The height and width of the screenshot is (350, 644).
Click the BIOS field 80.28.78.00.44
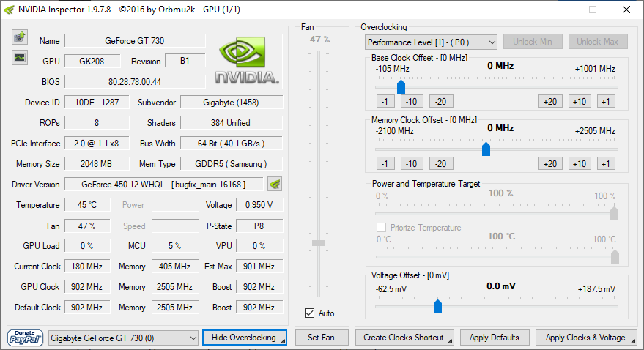coord(135,82)
